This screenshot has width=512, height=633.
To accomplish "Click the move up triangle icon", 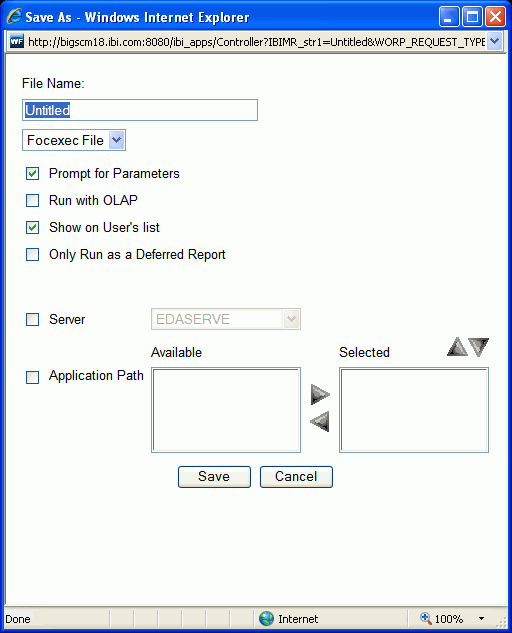I will tap(457, 347).
